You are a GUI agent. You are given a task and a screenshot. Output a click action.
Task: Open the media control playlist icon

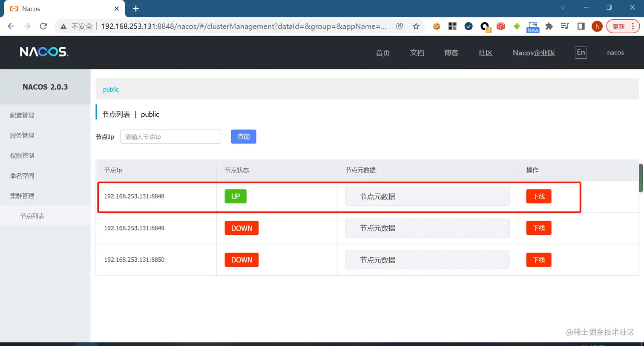pos(565,26)
